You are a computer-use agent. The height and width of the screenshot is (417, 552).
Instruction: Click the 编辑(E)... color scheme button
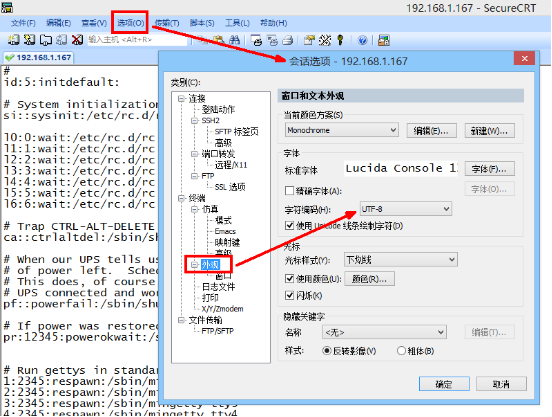(x=431, y=131)
